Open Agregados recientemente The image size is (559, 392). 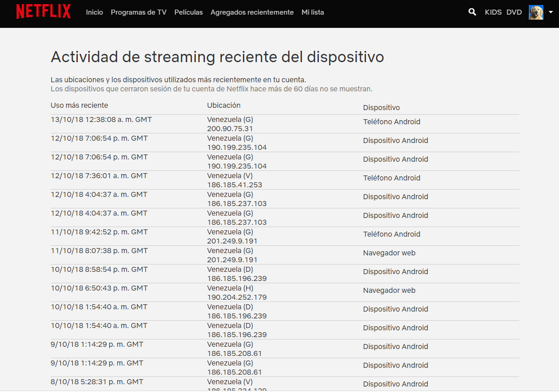pos(252,12)
